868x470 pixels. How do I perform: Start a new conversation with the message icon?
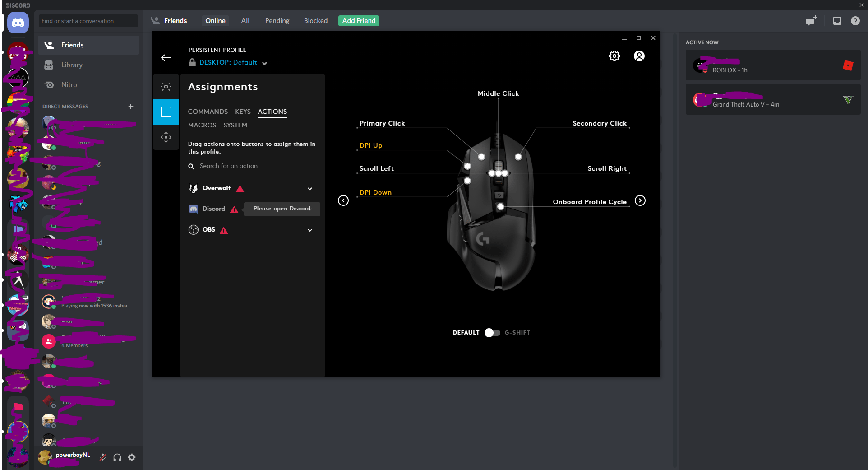(x=812, y=20)
